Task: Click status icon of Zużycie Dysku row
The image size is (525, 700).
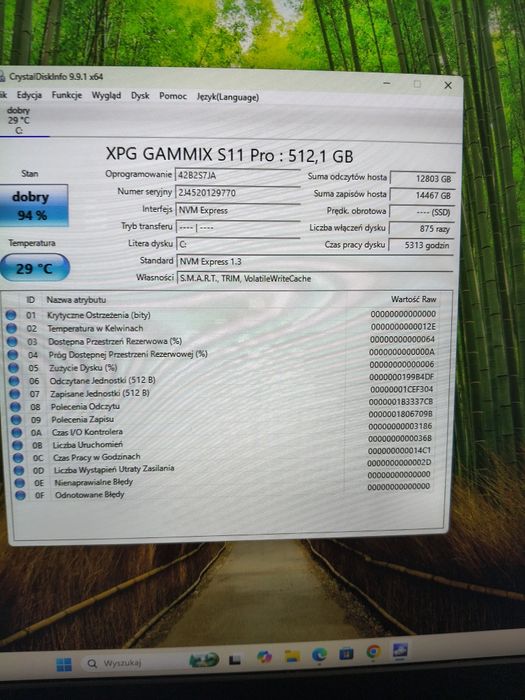Action: pos(13,368)
